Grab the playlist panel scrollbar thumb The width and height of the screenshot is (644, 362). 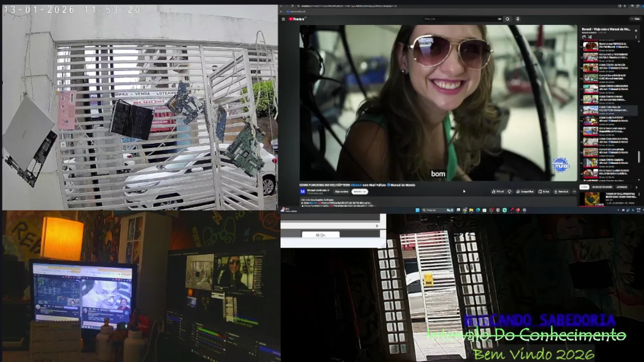639,156
